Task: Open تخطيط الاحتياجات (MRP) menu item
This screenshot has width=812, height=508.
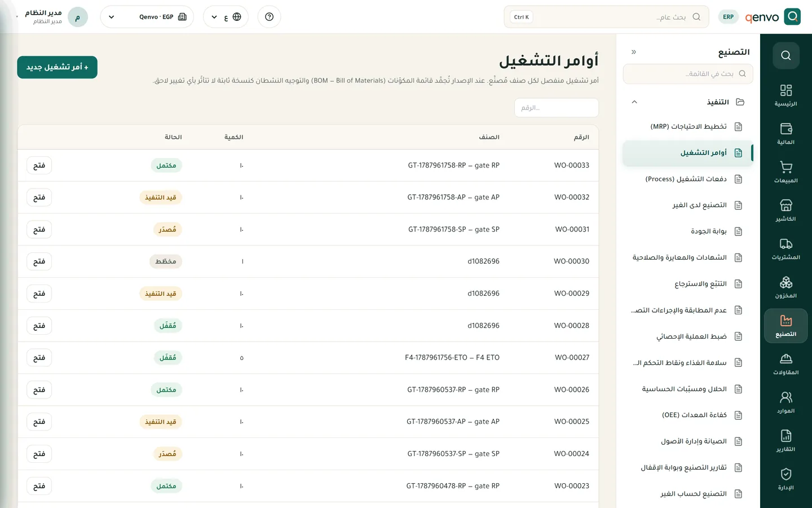Action: point(688,126)
